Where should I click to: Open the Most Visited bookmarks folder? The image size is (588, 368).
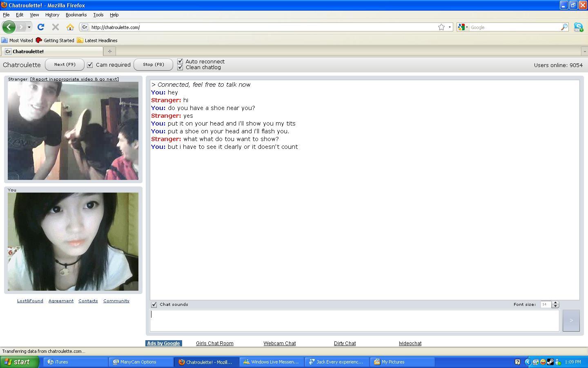(x=17, y=40)
